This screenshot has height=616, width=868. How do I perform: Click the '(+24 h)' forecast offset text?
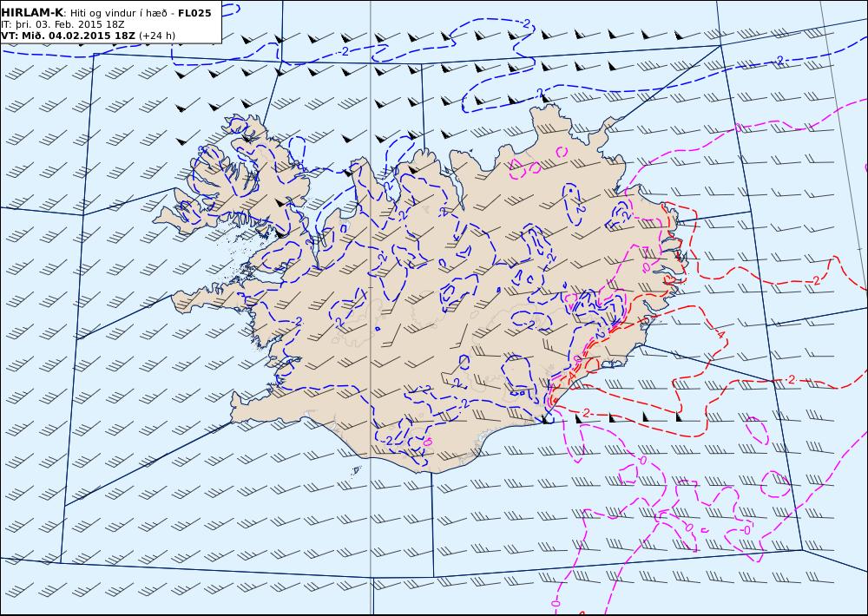(156, 36)
